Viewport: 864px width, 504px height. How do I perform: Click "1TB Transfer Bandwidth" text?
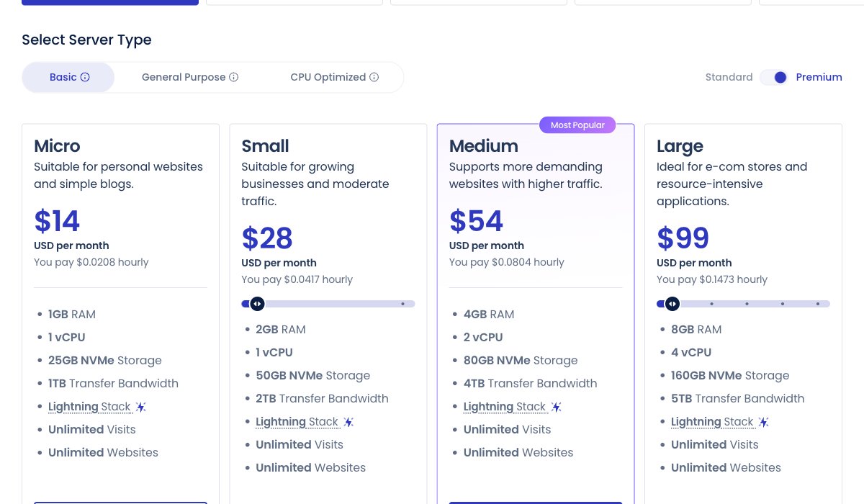point(113,384)
